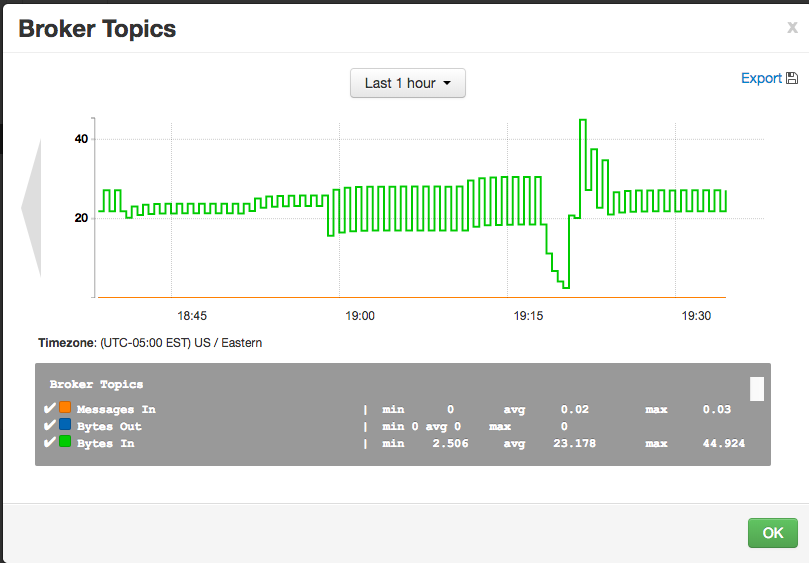Toggle the Messages In checkmark

pos(49,408)
